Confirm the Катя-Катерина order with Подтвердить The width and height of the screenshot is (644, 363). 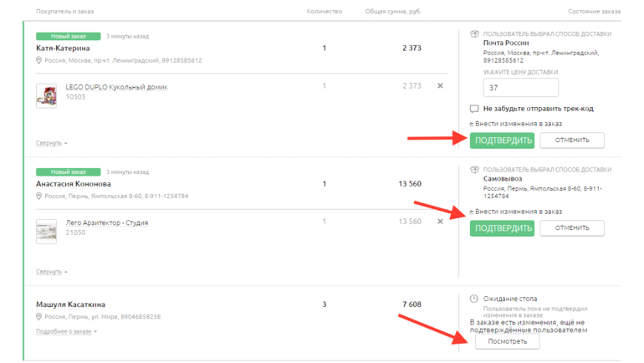coord(502,140)
